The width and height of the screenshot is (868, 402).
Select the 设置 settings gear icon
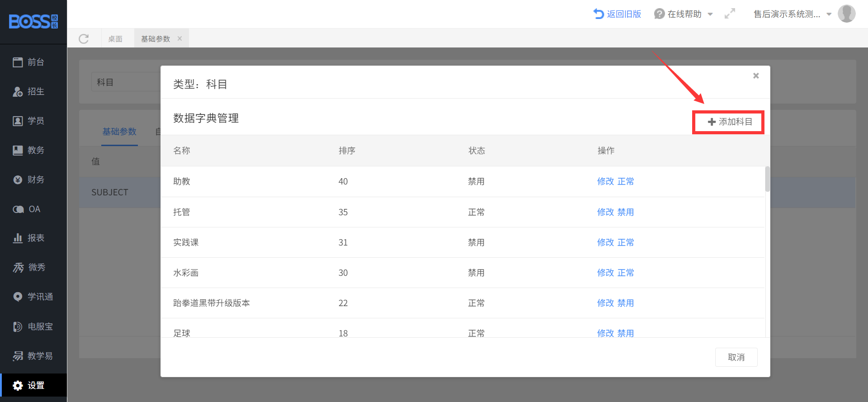[18, 386]
